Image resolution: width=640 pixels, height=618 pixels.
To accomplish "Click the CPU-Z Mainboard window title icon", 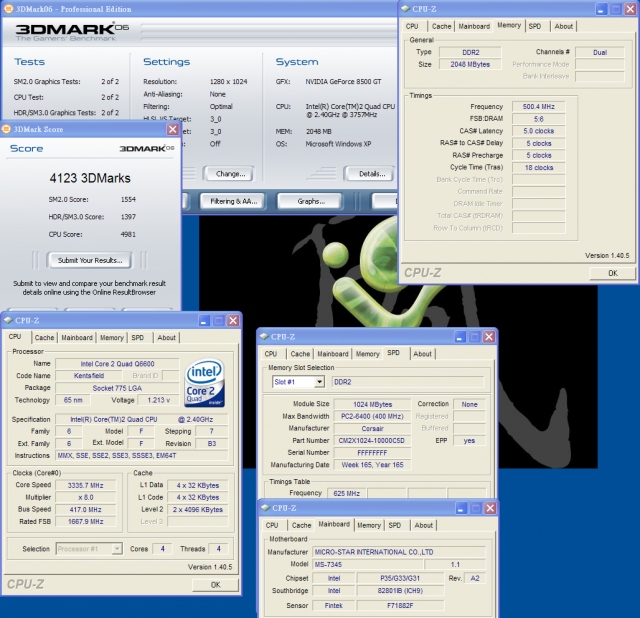I will (265, 508).
